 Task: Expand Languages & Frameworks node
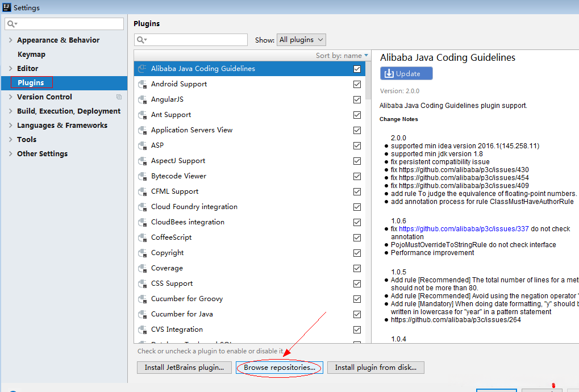10,125
